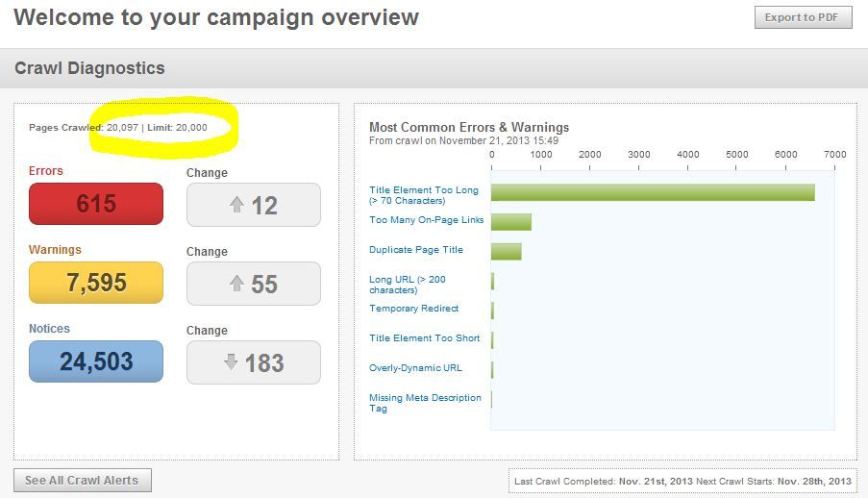868x498 pixels.
Task: Click the Duplicate Page Title bar
Action: [506, 251]
